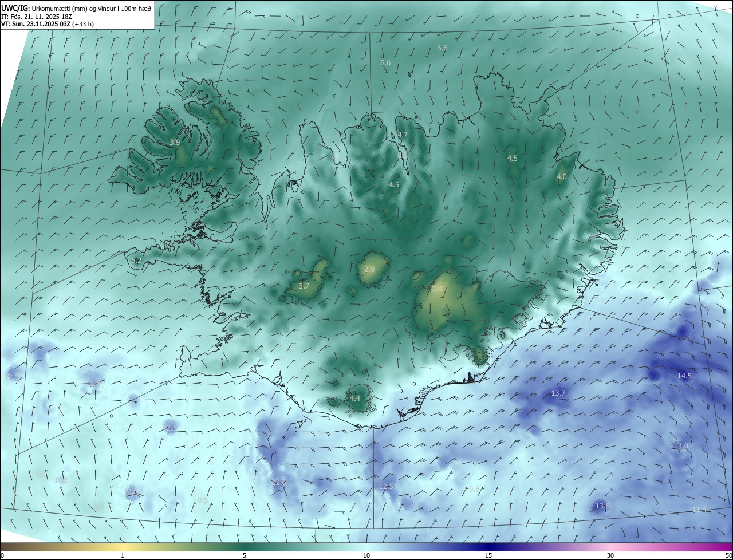Click the 3.9 value over the Westfjords
Image resolution: width=733 pixels, height=560 pixels.
175,142
